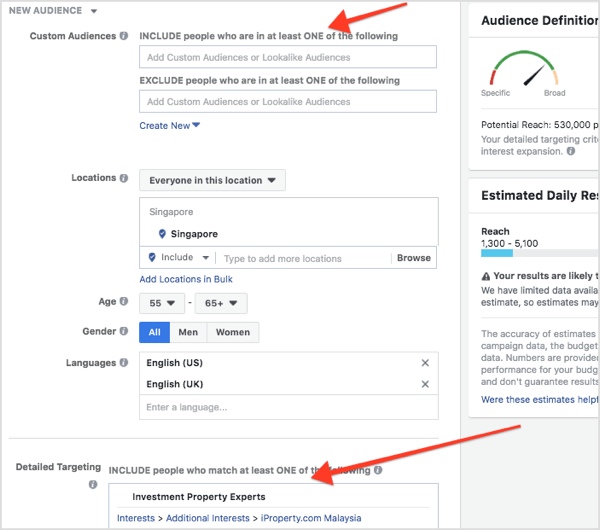The image size is (600, 530).
Task: Remove the English (US) language
Action: tap(425, 363)
